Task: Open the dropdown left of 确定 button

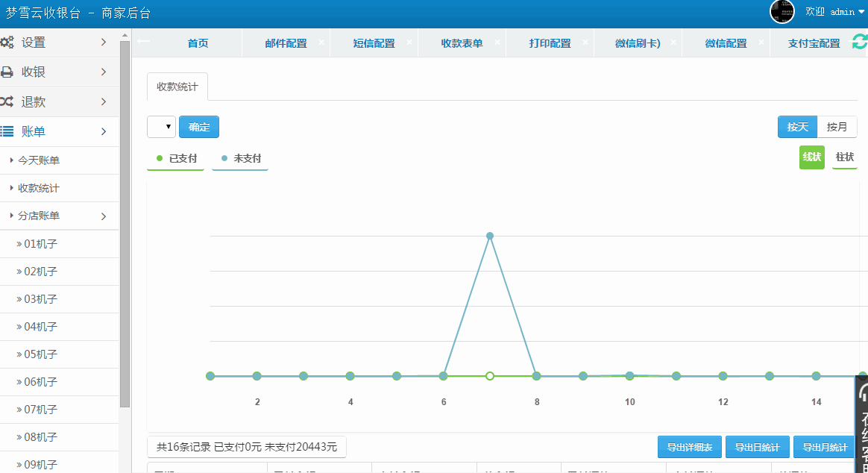Action: click(161, 127)
